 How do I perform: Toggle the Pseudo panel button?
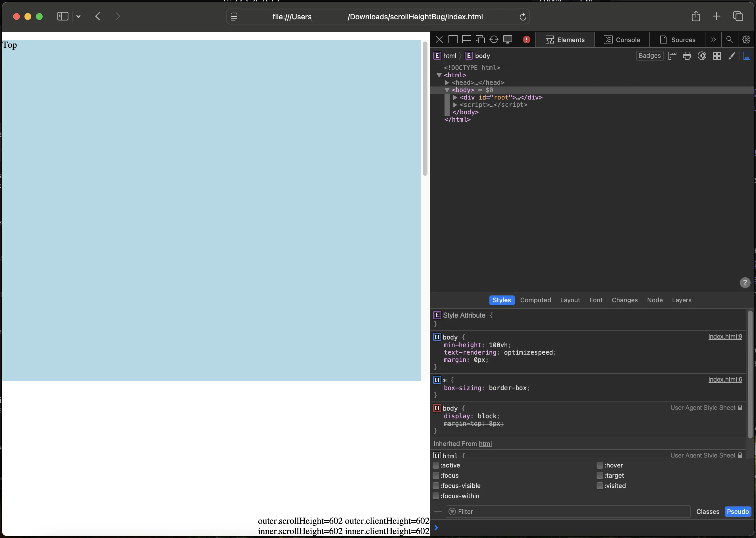738,512
